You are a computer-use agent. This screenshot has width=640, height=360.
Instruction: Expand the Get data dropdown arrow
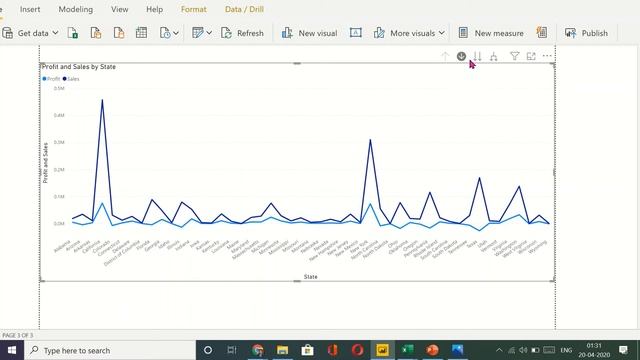tap(55, 33)
